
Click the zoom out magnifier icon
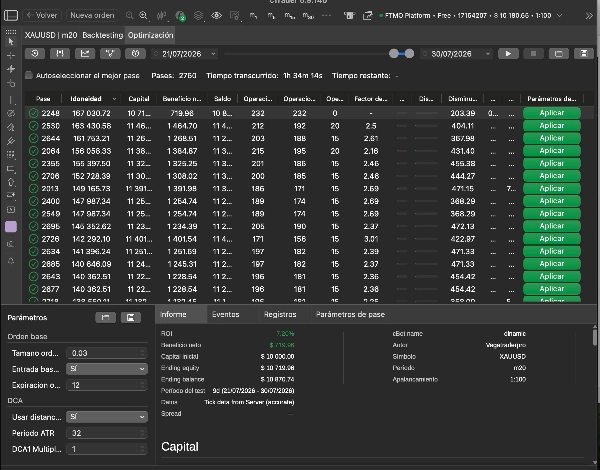(129, 16)
